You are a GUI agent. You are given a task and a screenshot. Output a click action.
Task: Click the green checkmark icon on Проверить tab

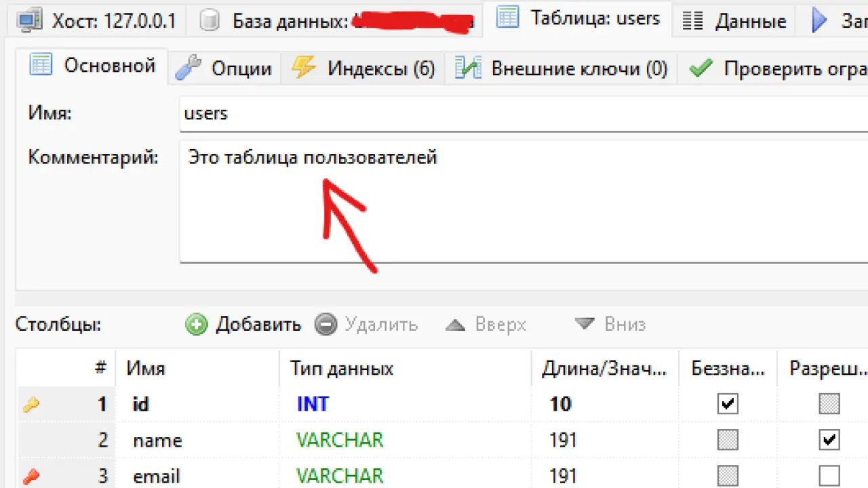700,68
